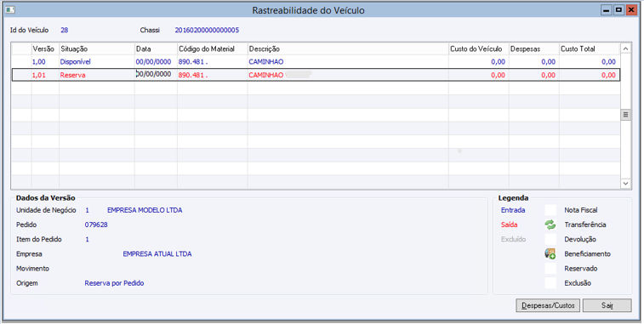Click Reserva por Pedido origin value
The width and height of the screenshot is (644, 324).
coord(114,283)
